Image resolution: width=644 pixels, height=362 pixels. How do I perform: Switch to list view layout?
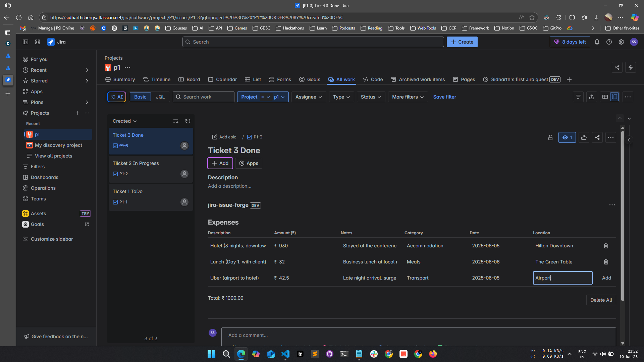pos(605,97)
